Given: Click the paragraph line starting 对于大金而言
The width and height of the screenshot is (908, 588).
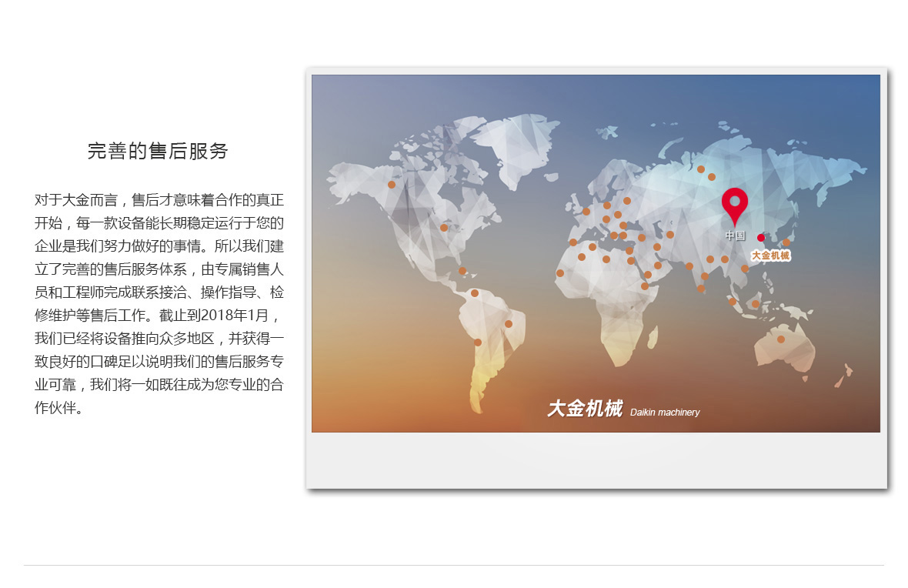Looking at the screenshot, I should click(x=159, y=200).
